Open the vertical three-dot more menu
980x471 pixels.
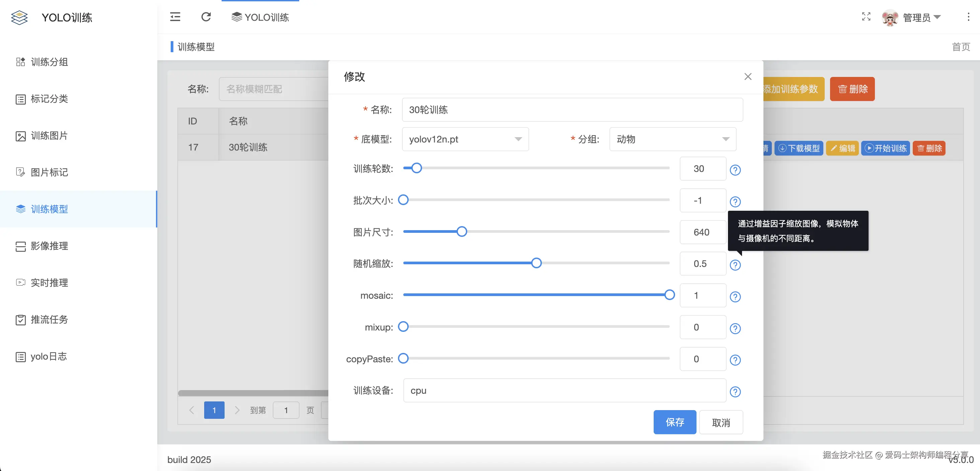coord(968,17)
